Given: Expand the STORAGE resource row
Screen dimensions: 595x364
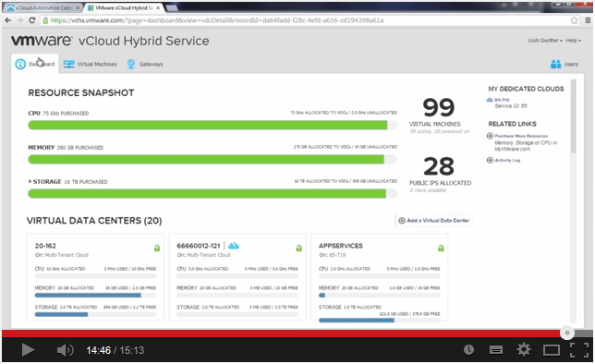Looking at the screenshot, I should pos(30,181).
